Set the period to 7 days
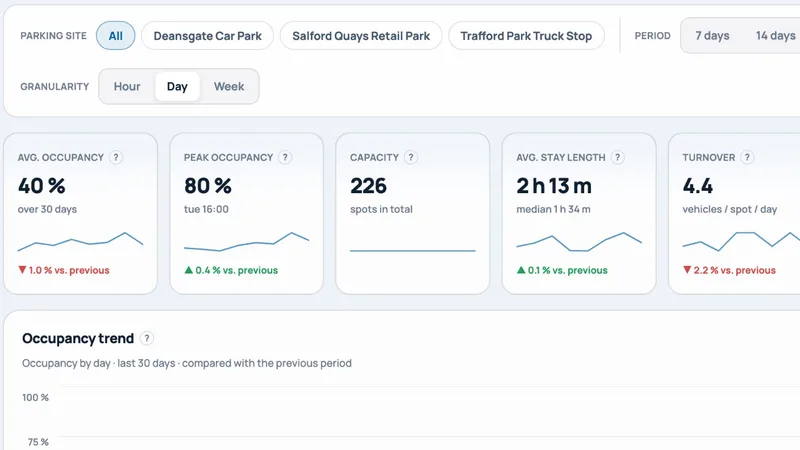The height and width of the screenshot is (450, 800). [712, 36]
